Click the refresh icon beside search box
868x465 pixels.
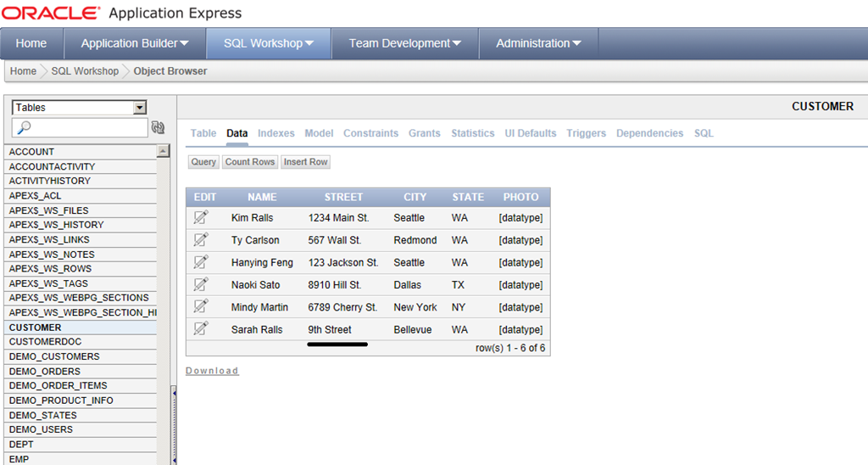click(158, 127)
